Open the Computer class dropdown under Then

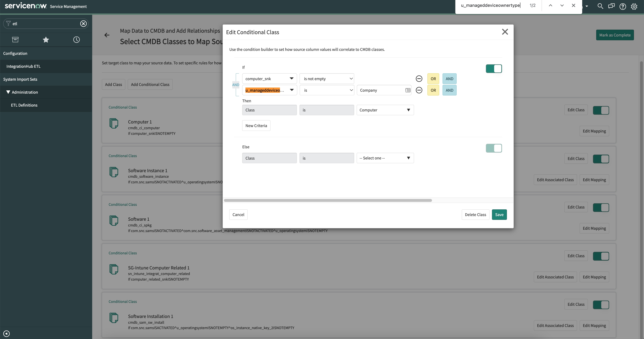tap(385, 110)
